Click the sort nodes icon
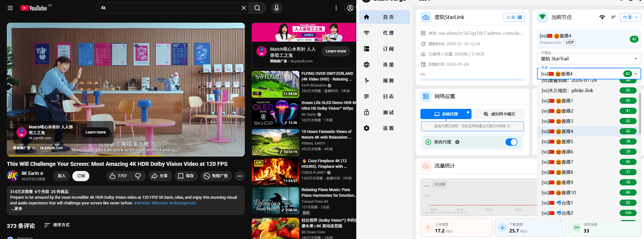644x239 pixels. [613, 17]
